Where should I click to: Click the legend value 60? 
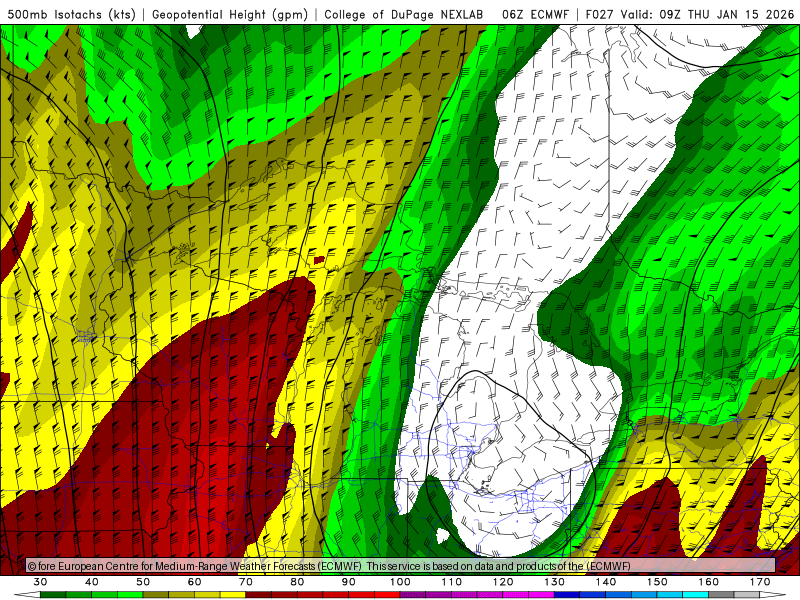click(194, 582)
